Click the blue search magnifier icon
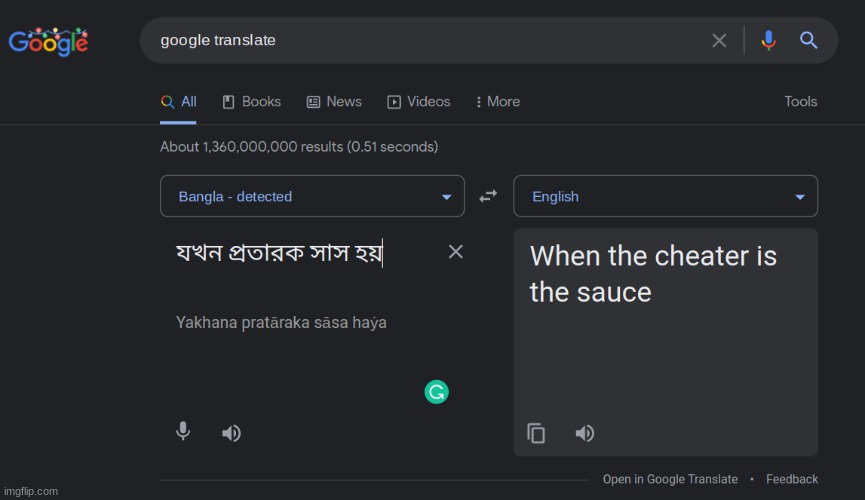The image size is (865, 500). (808, 40)
